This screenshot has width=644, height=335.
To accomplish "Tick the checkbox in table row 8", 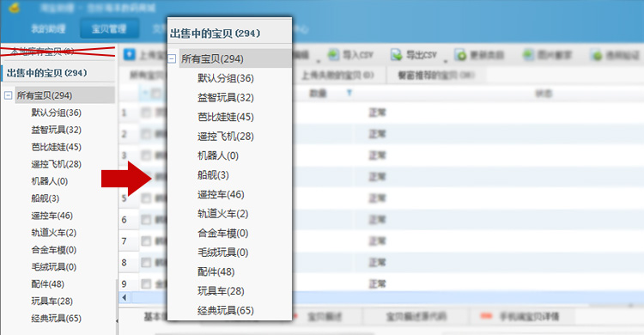I will pos(146,262).
